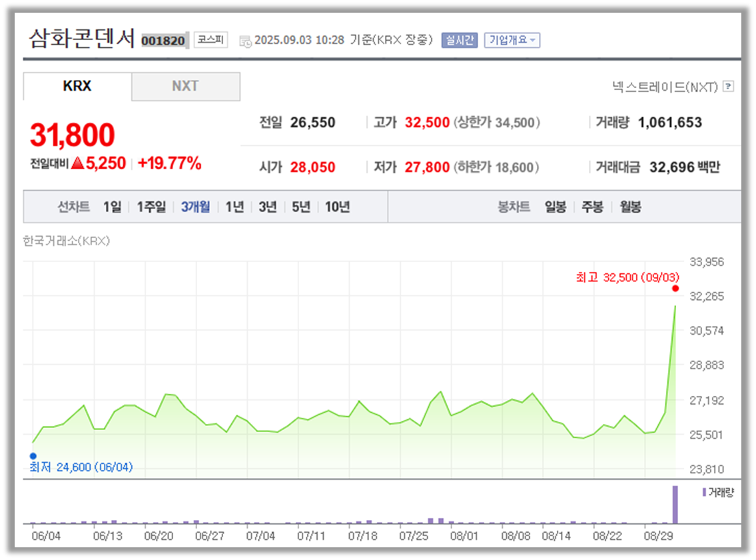Click the 넥스트레이드(NXT) link
The width and height of the screenshot is (756, 560).
(x=665, y=87)
